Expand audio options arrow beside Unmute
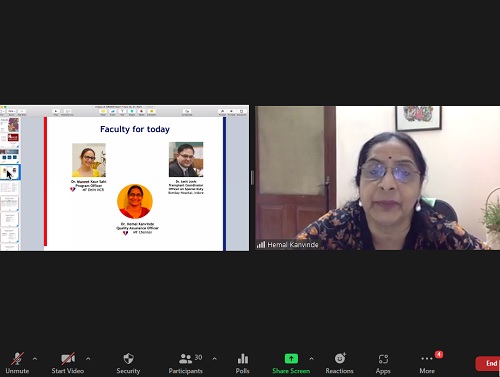 click(x=35, y=359)
